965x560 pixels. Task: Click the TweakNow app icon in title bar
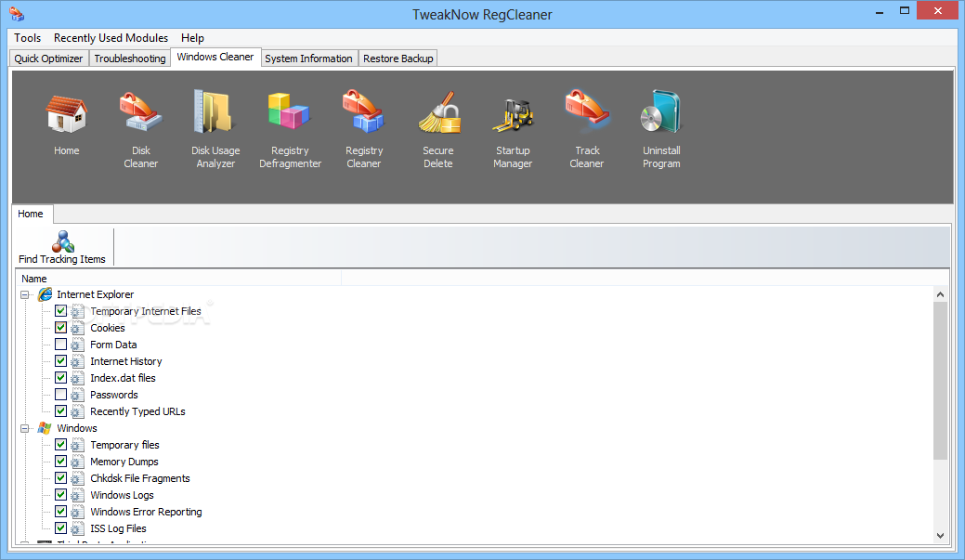click(x=17, y=14)
